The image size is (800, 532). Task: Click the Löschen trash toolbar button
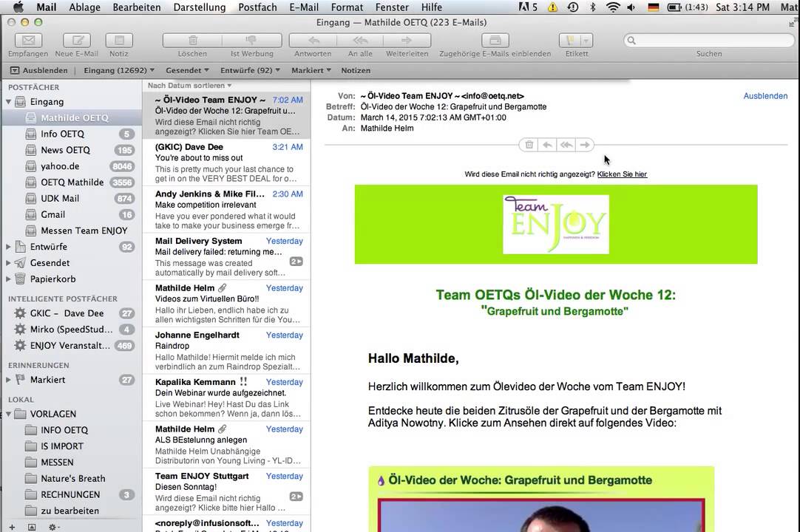click(192, 41)
